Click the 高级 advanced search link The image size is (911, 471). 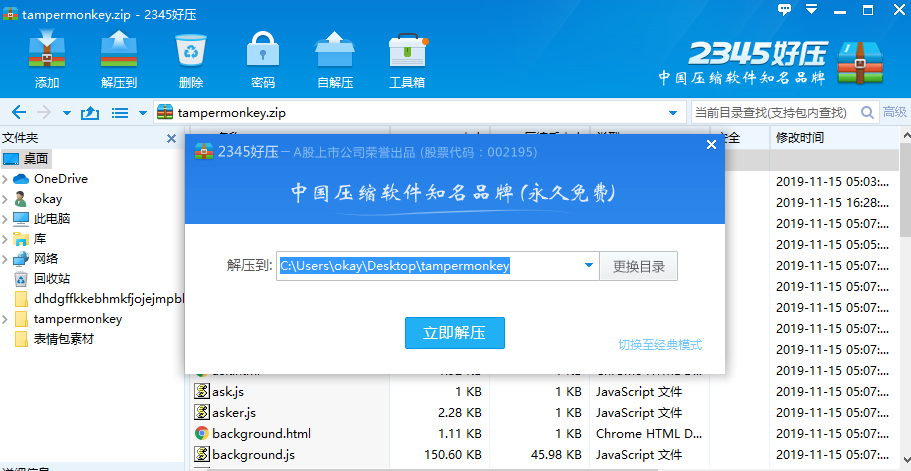pyautogui.click(x=895, y=113)
